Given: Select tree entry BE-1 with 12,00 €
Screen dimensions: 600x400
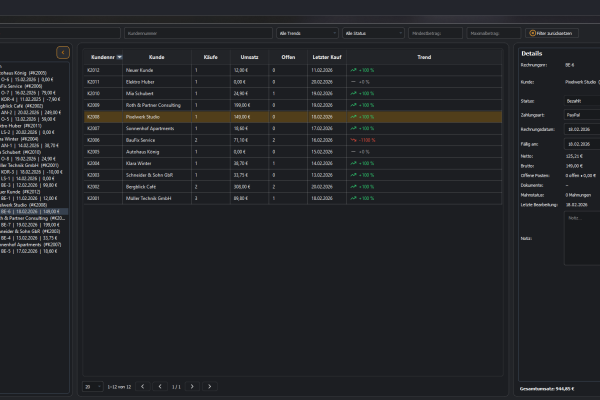Looking at the screenshot, I should (x=29, y=198).
